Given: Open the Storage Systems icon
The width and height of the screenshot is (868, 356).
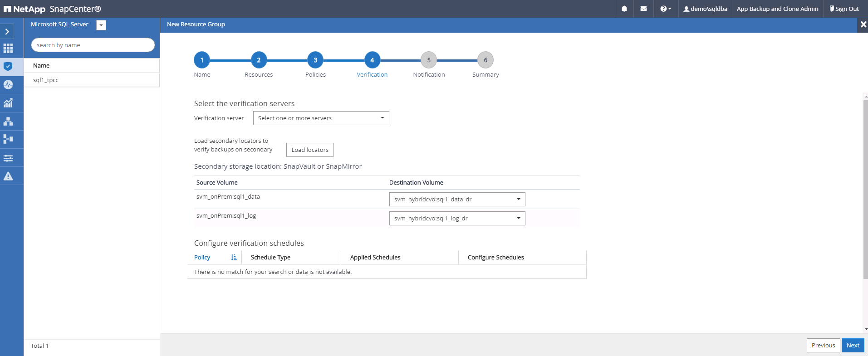Looking at the screenshot, I should click(8, 139).
